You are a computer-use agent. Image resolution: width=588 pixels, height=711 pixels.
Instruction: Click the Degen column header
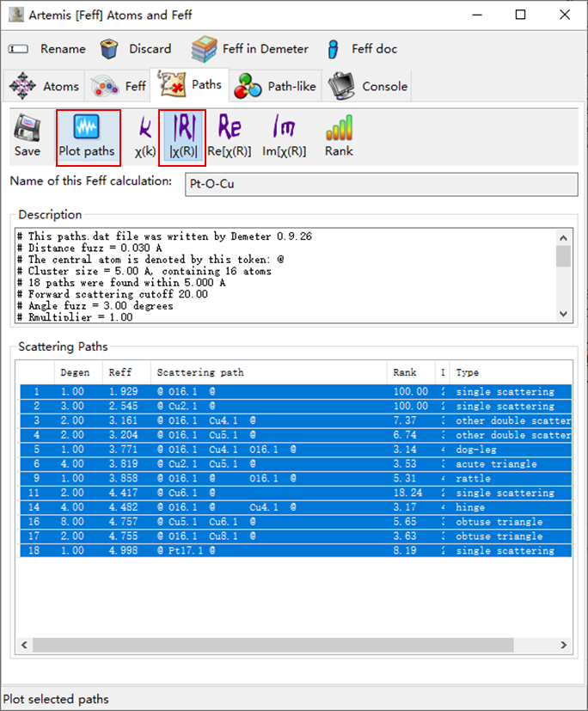coord(78,372)
